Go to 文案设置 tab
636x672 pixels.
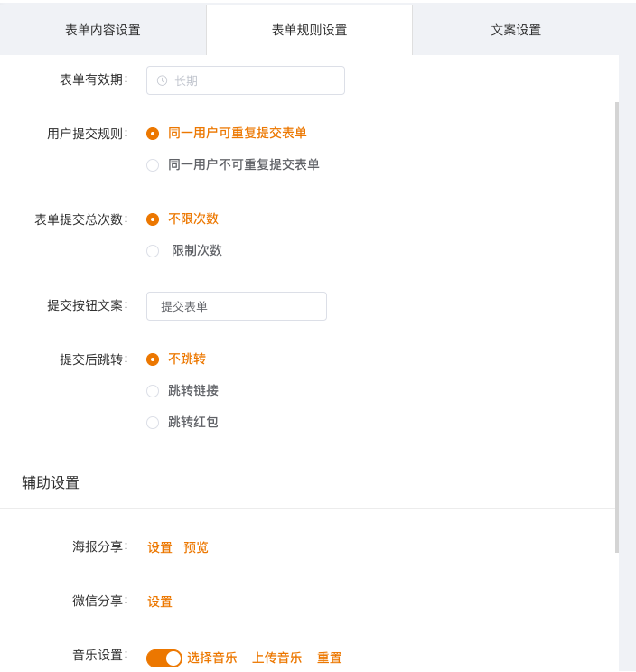pos(516,30)
